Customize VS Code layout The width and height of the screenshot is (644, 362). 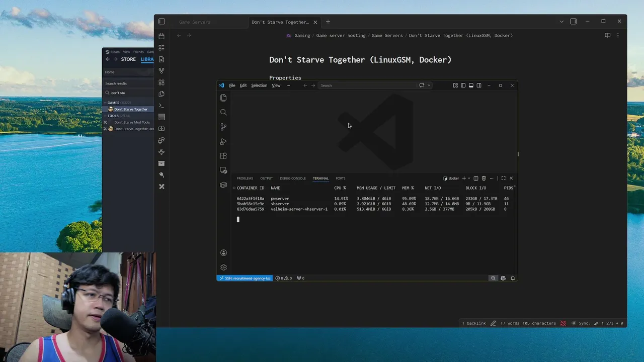point(455,85)
